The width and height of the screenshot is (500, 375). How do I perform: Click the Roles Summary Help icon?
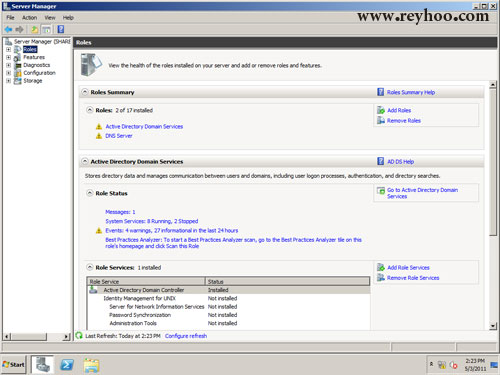click(x=380, y=92)
